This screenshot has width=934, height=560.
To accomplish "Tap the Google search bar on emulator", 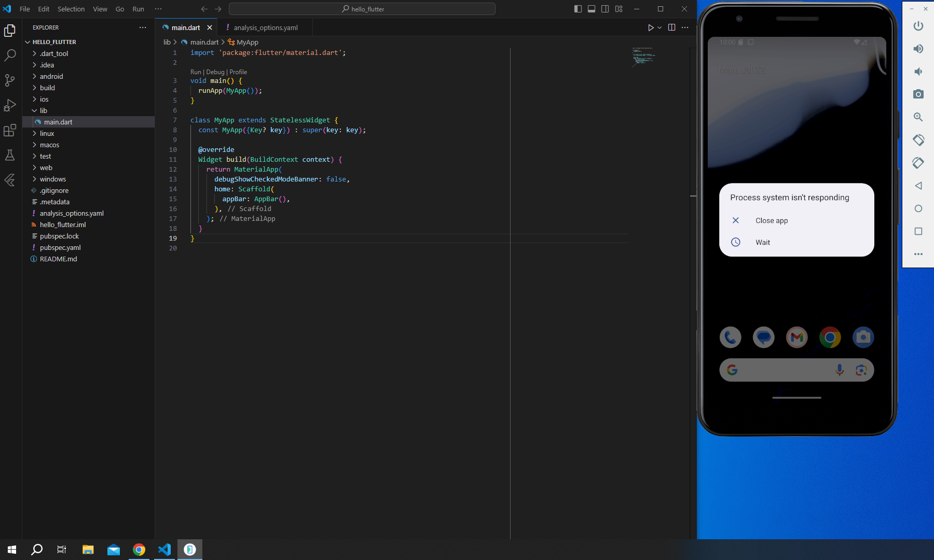I will 796,370.
